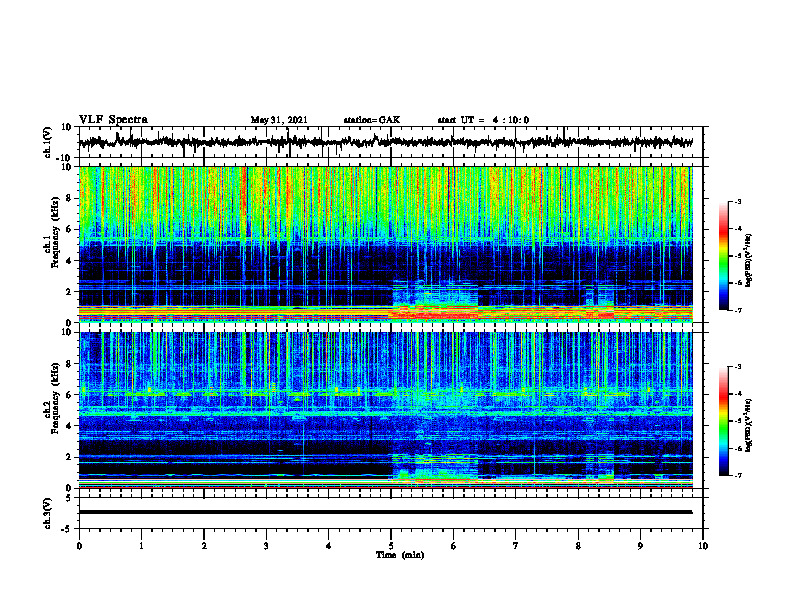Click the "-10" tick of ch.1(V) waveform axis
This screenshot has width=792, height=612.
tap(65, 158)
